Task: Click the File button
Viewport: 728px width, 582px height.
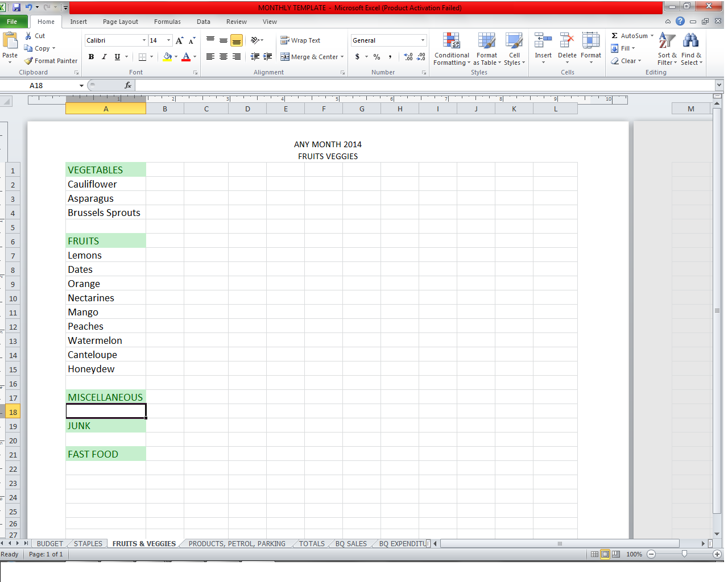Action: [x=12, y=22]
